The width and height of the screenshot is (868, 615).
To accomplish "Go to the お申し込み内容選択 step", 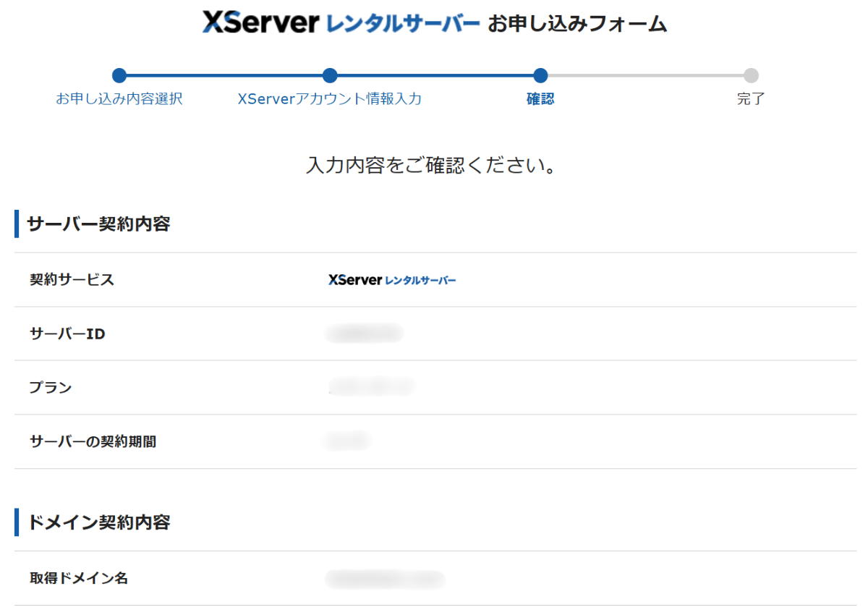I will tap(119, 99).
